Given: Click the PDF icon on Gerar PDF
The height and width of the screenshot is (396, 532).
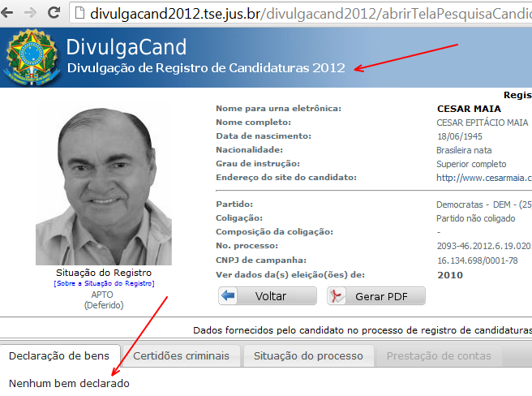Looking at the screenshot, I should click(x=337, y=296).
